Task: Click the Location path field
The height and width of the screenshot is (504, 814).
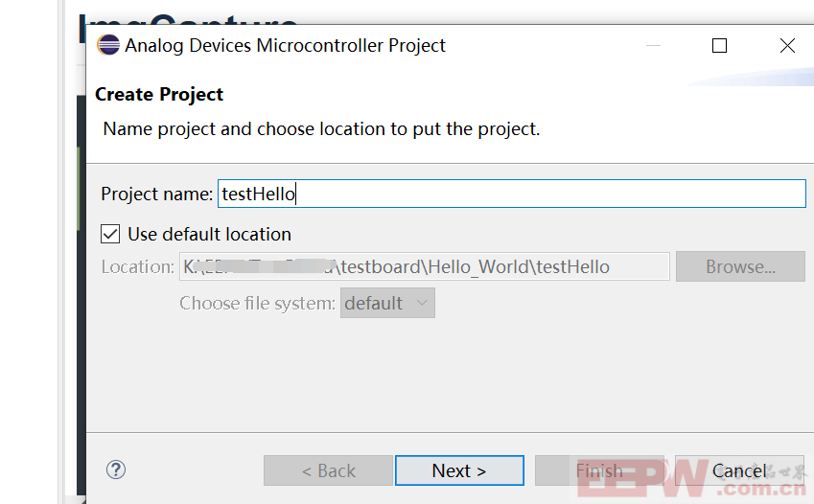Action: [424, 266]
